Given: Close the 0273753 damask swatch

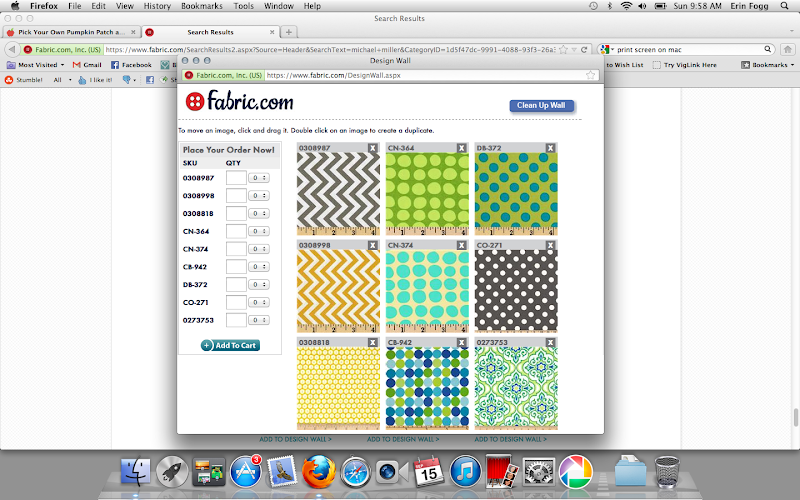Looking at the screenshot, I should pyautogui.click(x=551, y=343).
